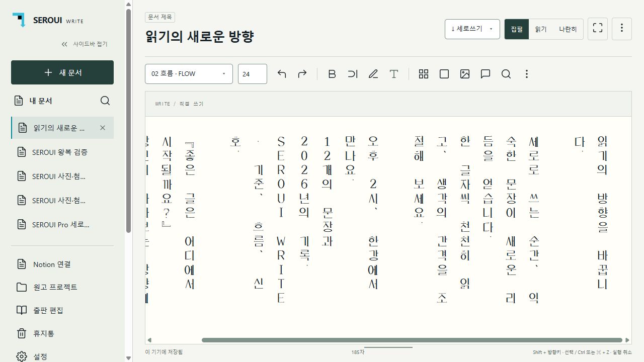
Task: Click the tate-chu-yoko icon next to bold
Action: (353, 74)
